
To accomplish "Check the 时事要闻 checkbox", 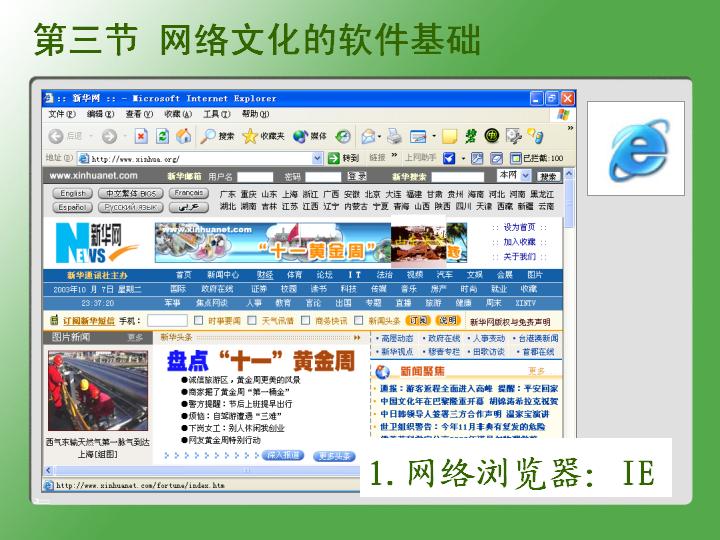I will click(199, 320).
